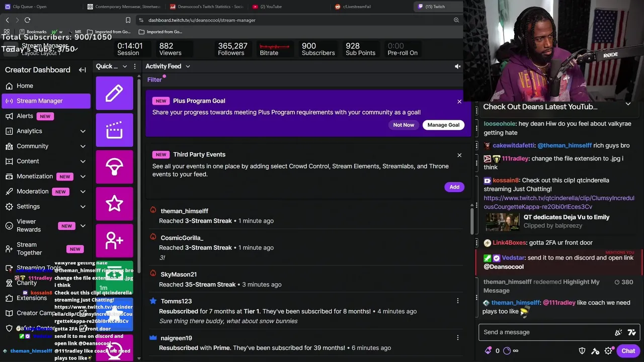Open the qtcinderella clip link in chat
The image size is (644, 362).
[558, 202]
